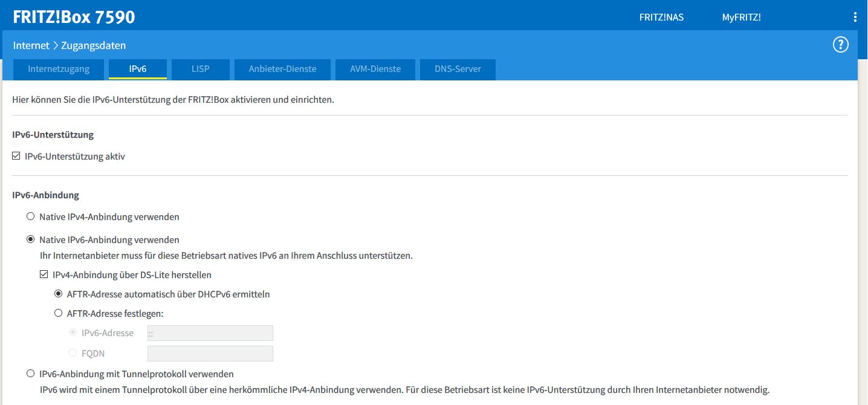Select the FQDN radio button
This screenshot has height=405, width=868.
73,353
